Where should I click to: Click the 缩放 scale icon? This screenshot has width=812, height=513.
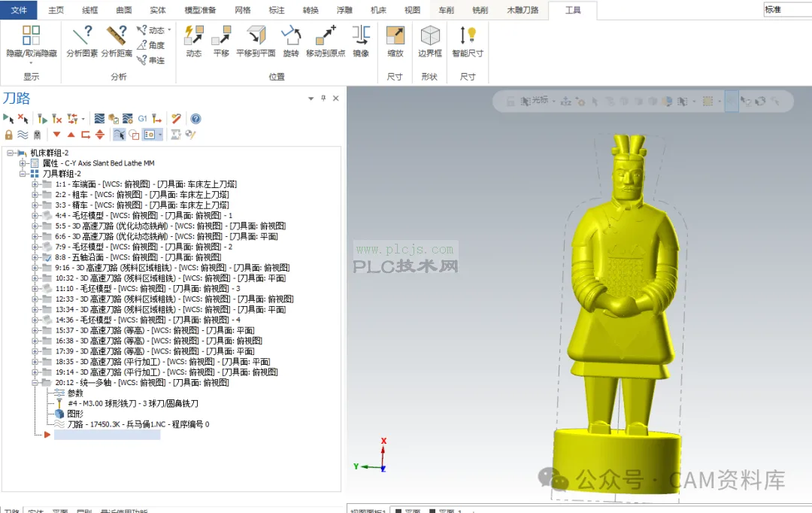click(x=395, y=41)
